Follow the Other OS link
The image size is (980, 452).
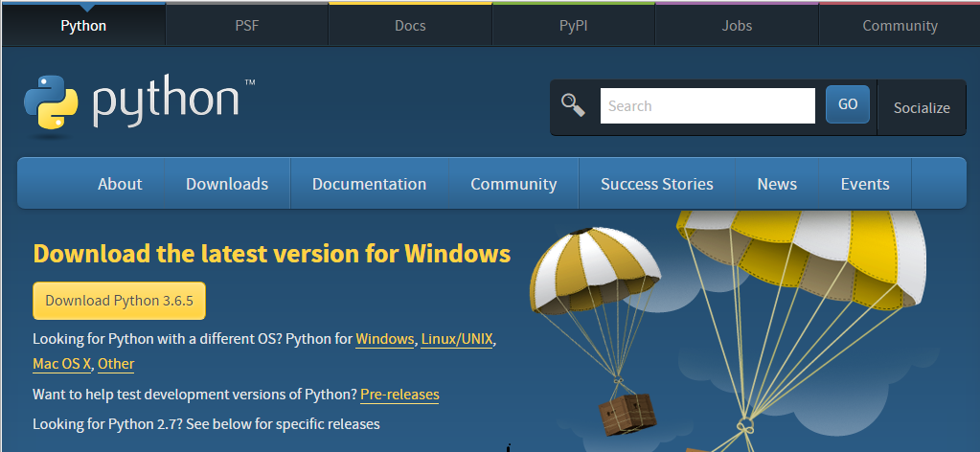click(x=116, y=364)
